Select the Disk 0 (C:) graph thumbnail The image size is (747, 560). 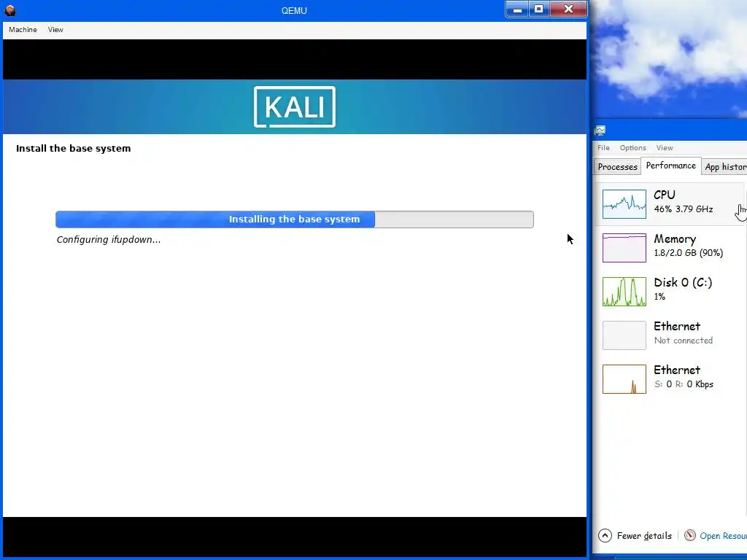(x=624, y=292)
